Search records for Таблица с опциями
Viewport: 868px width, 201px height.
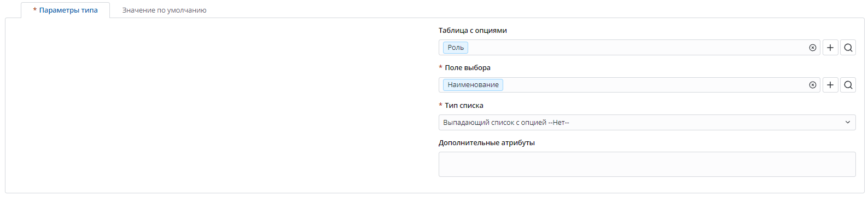848,48
